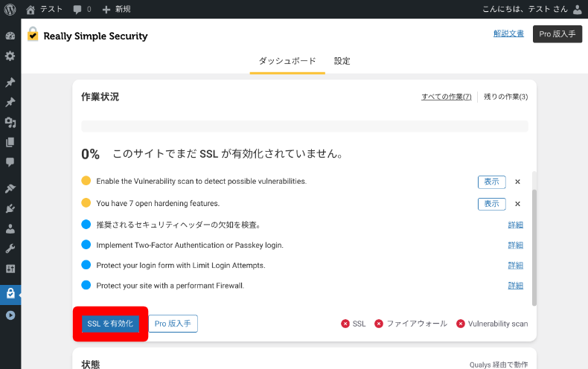Click the SSL を有効化 button
The height and width of the screenshot is (369, 588).
[110, 324]
